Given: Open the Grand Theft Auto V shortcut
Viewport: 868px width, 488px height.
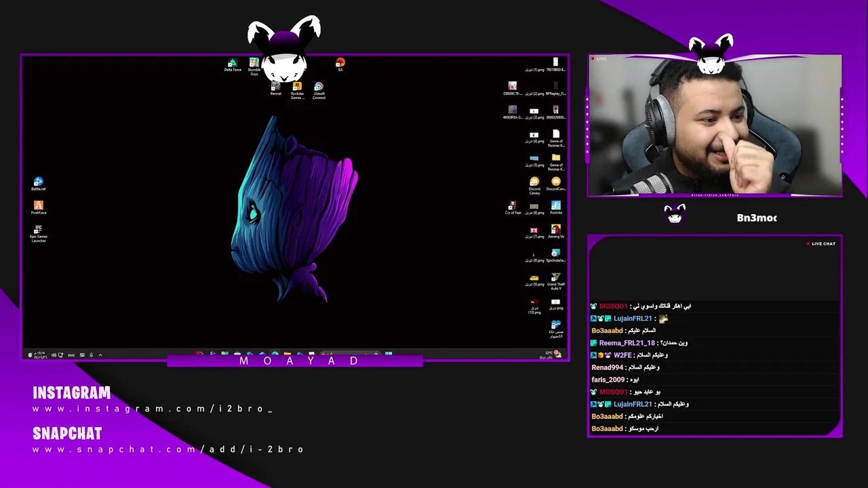Looking at the screenshot, I should (556, 281).
